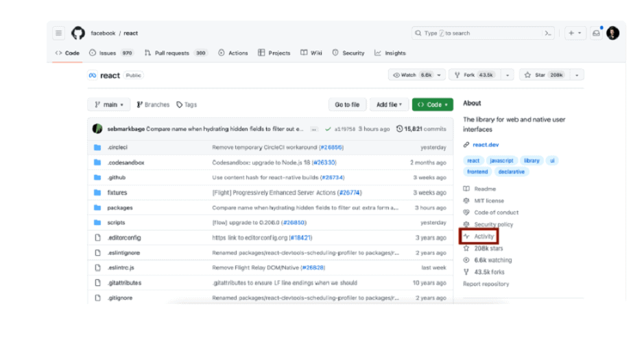
Task: Open the main branch selector
Action: (x=109, y=105)
